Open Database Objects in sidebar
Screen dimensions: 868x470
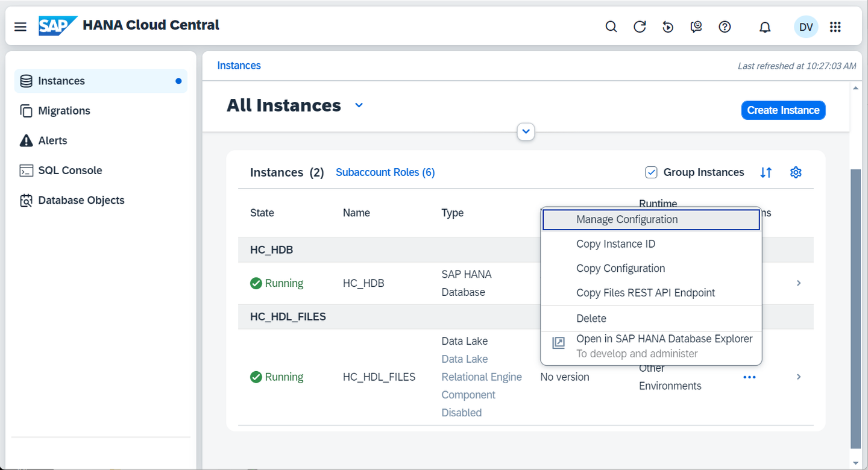tap(101, 200)
